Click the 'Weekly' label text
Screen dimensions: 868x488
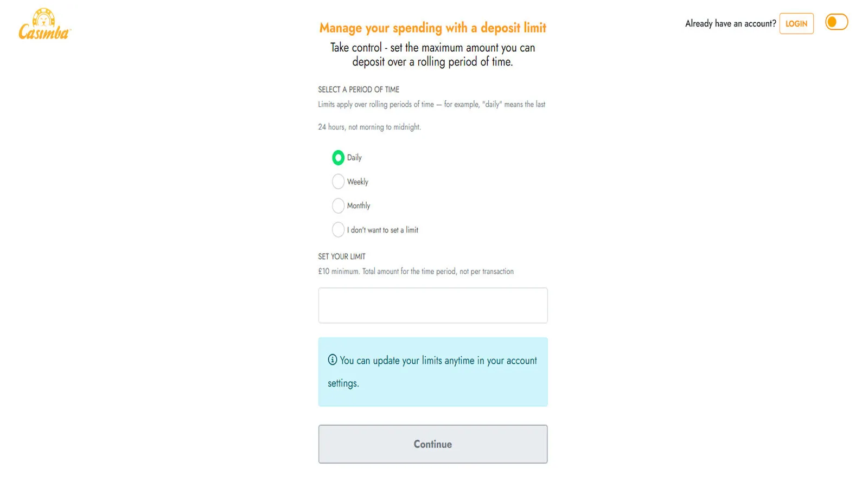358,182
